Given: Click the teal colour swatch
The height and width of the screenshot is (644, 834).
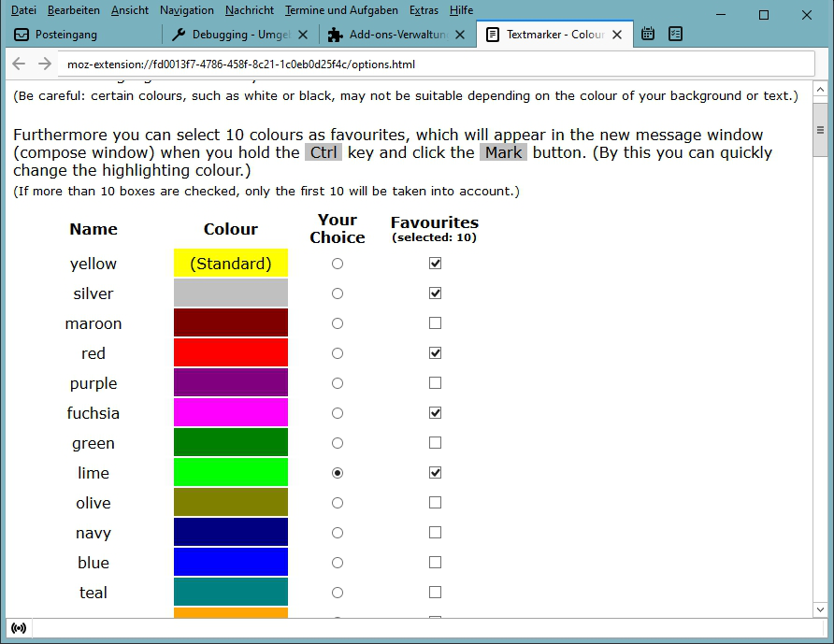Looking at the screenshot, I should (x=231, y=592).
